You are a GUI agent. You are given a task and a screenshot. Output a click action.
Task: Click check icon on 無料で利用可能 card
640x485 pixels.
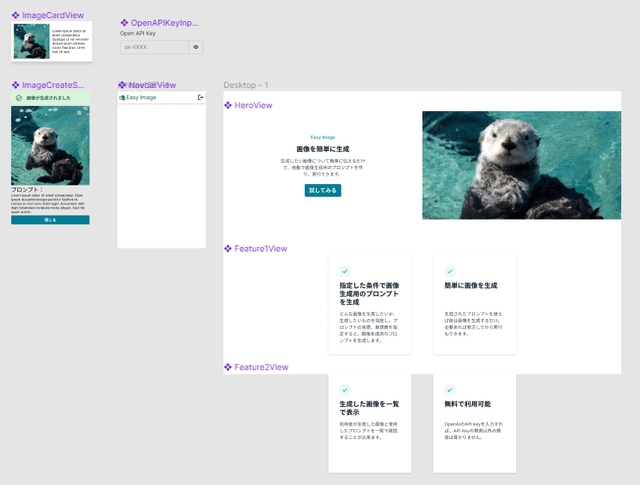coord(450,389)
